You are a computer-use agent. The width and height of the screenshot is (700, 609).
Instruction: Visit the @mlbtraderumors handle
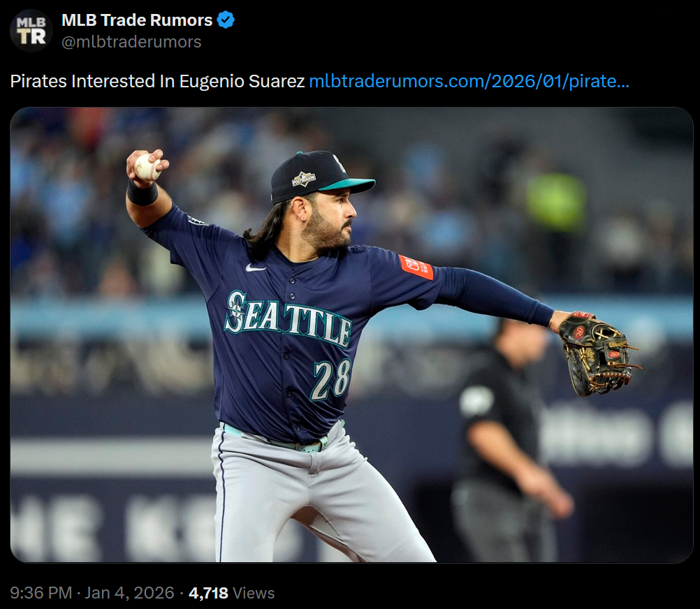coord(131,42)
